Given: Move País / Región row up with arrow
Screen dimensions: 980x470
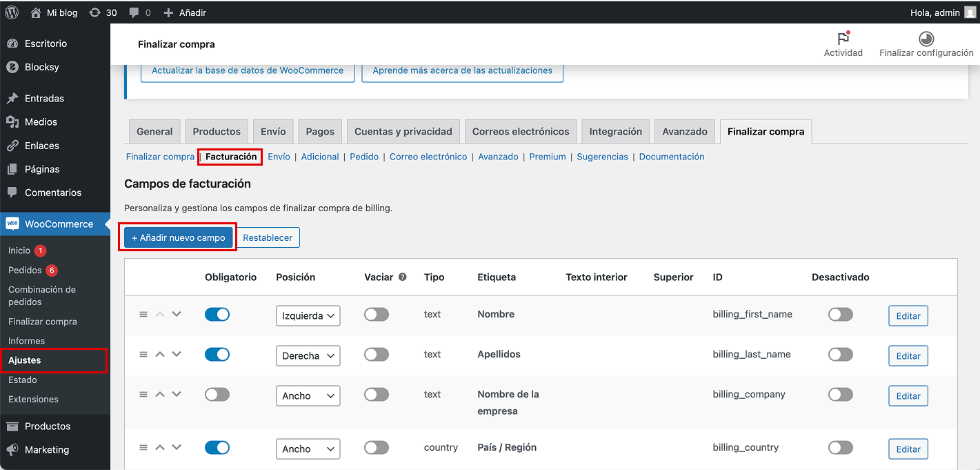Looking at the screenshot, I should pos(160,447).
